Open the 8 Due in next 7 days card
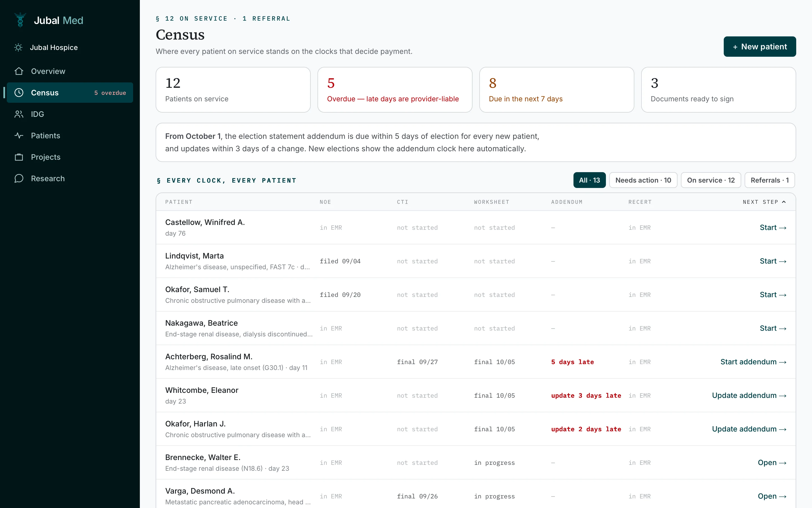The image size is (812, 508). 556,90
